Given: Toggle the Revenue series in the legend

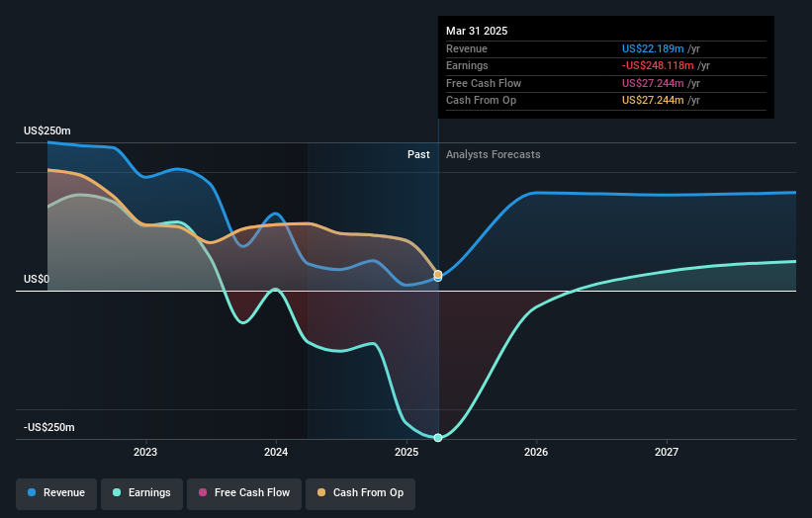Looking at the screenshot, I should [x=56, y=493].
